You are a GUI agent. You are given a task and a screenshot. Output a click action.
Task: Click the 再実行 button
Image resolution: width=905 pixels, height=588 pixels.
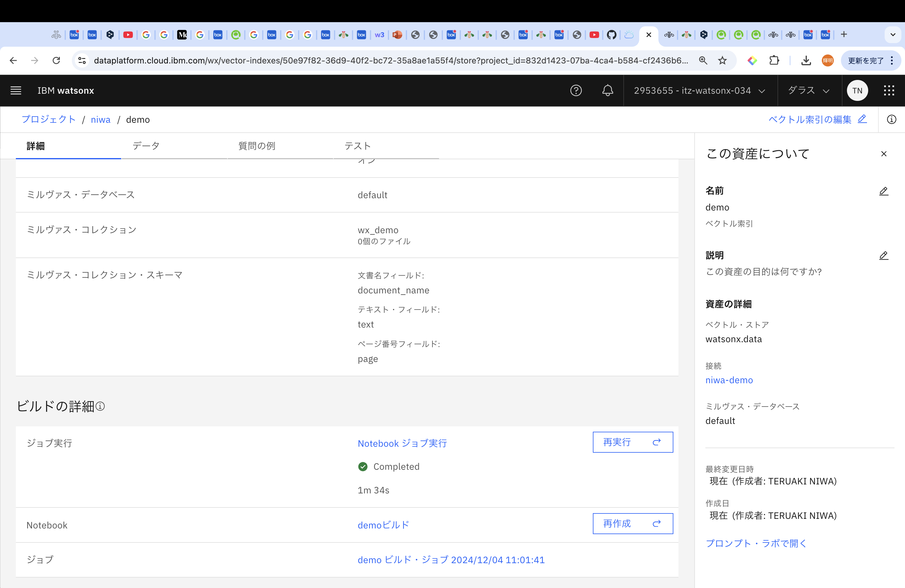(632, 442)
